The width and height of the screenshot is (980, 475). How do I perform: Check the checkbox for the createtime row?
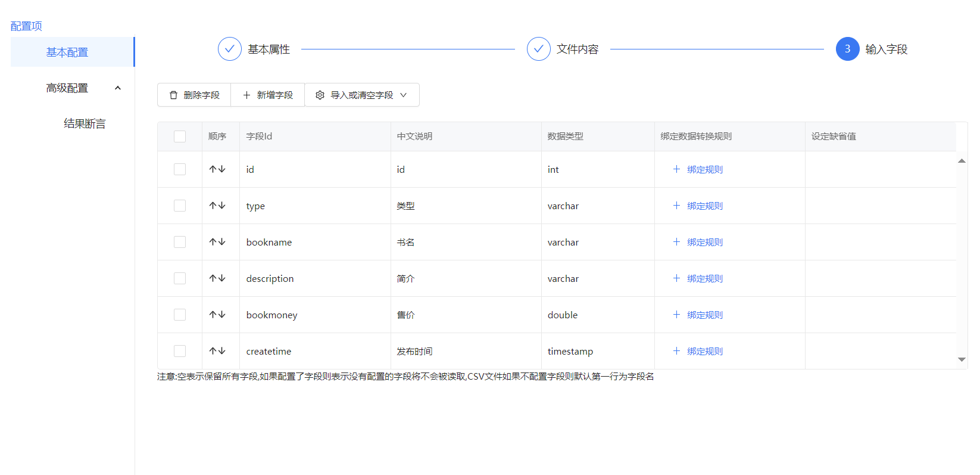(x=180, y=351)
